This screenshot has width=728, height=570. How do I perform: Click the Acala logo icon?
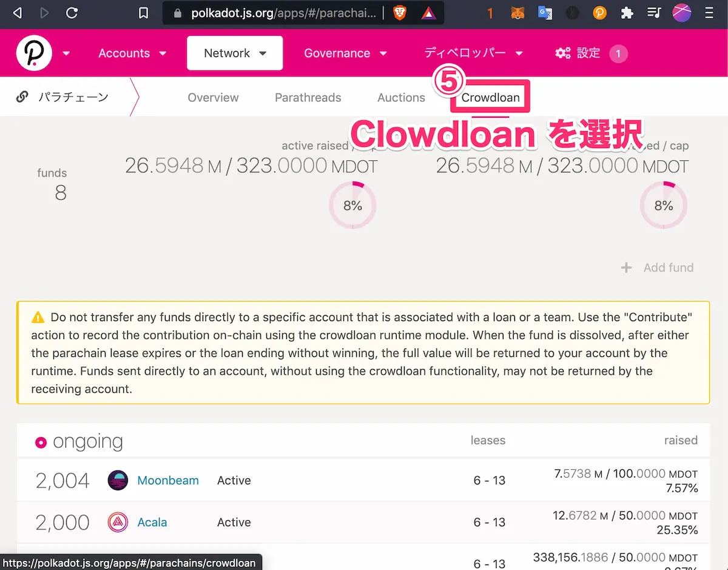click(x=118, y=522)
